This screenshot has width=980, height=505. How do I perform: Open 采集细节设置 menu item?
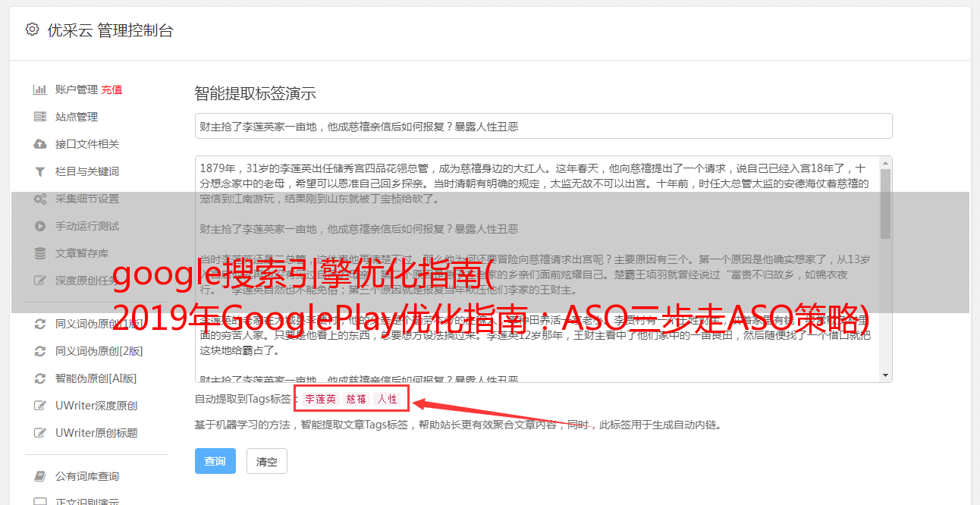tap(87, 199)
